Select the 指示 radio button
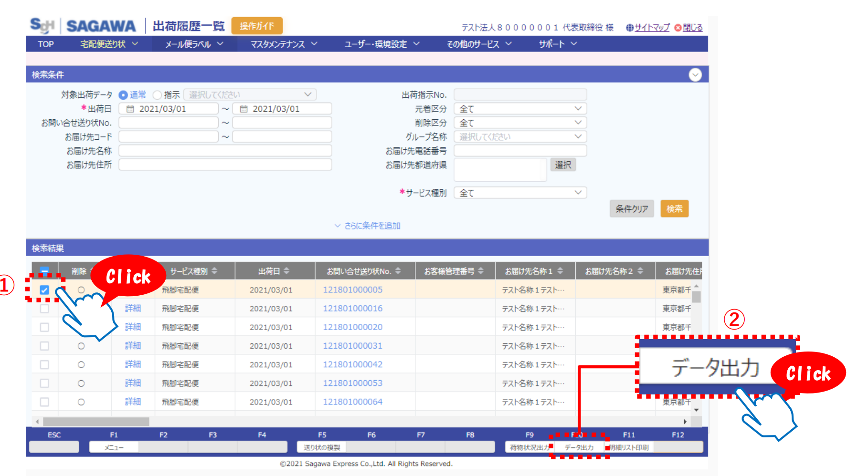The width and height of the screenshot is (868, 476). pyautogui.click(x=157, y=95)
